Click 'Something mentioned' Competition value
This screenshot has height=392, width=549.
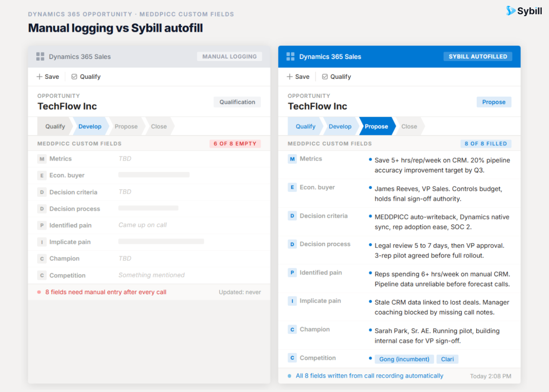151,275
